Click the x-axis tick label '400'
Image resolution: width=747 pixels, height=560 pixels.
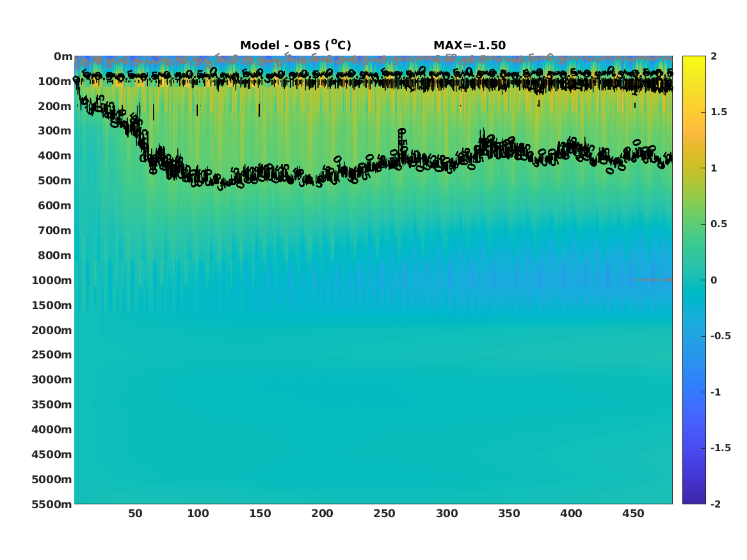pyautogui.click(x=571, y=513)
